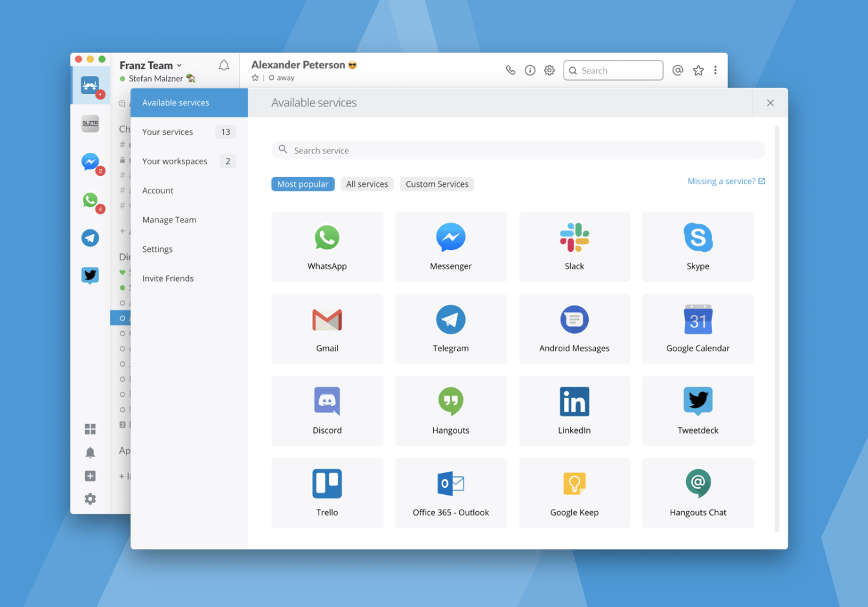Click the Franz Team notifications bell

pyautogui.click(x=224, y=65)
